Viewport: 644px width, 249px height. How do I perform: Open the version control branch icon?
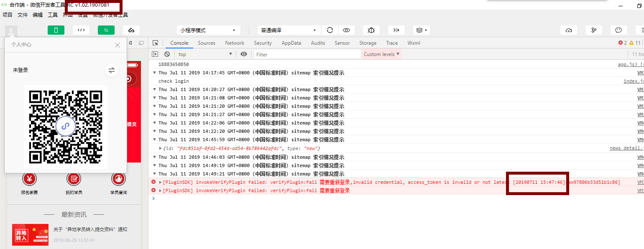click(593, 30)
